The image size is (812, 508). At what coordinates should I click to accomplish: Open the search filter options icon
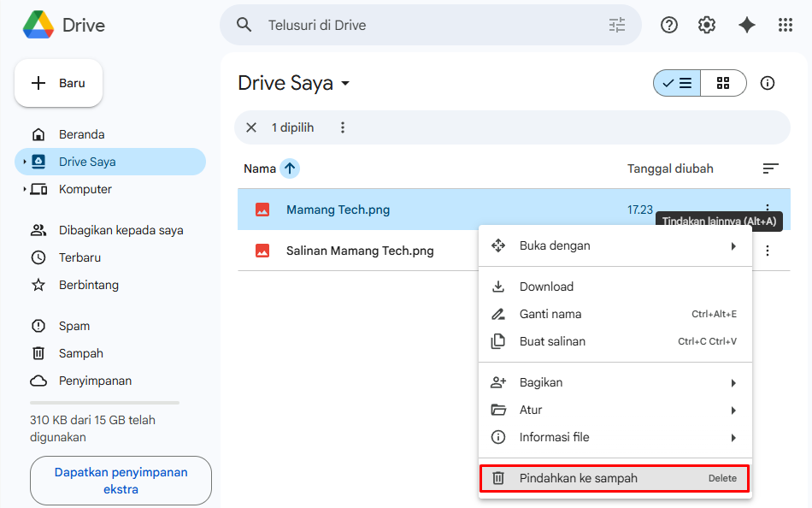coord(617,25)
